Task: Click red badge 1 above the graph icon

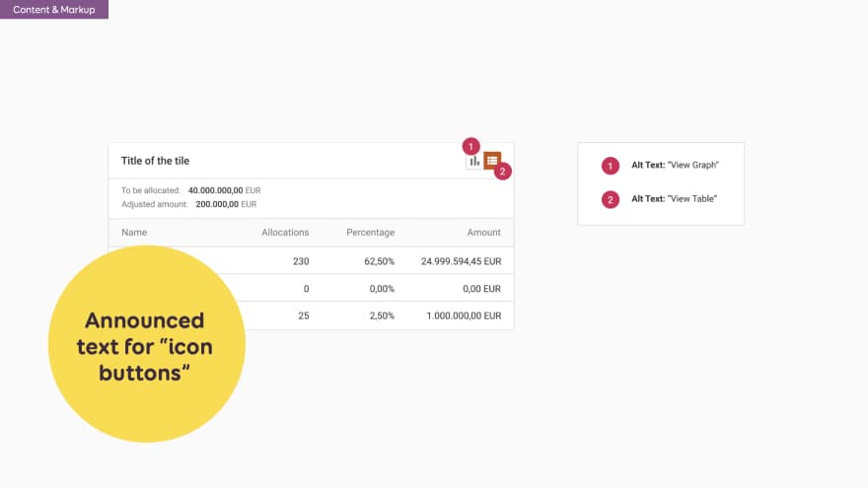Action: coord(470,146)
